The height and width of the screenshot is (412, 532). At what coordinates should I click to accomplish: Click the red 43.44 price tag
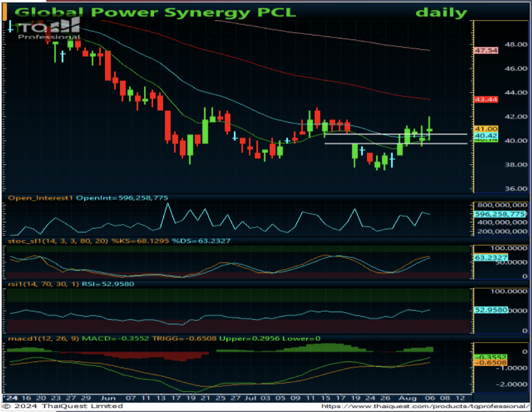coord(486,99)
